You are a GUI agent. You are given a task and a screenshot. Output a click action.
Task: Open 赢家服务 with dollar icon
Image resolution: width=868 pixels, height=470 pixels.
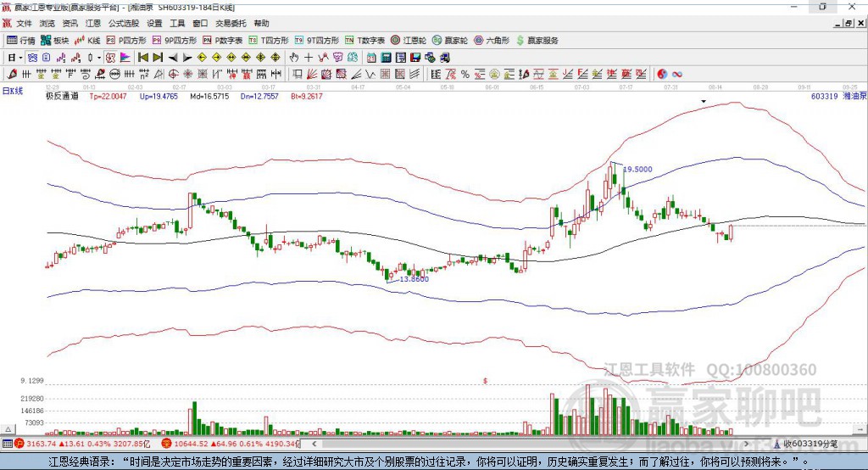(x=537, y=41)
